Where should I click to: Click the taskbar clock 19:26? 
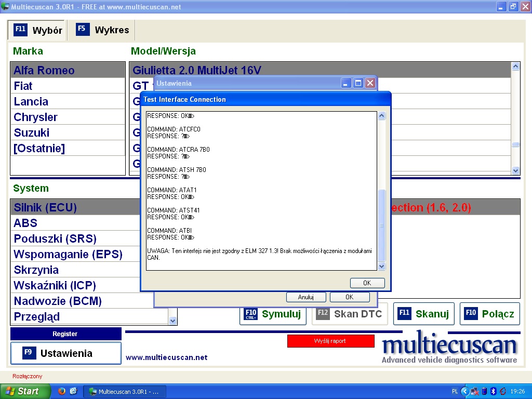coord(517,391)
